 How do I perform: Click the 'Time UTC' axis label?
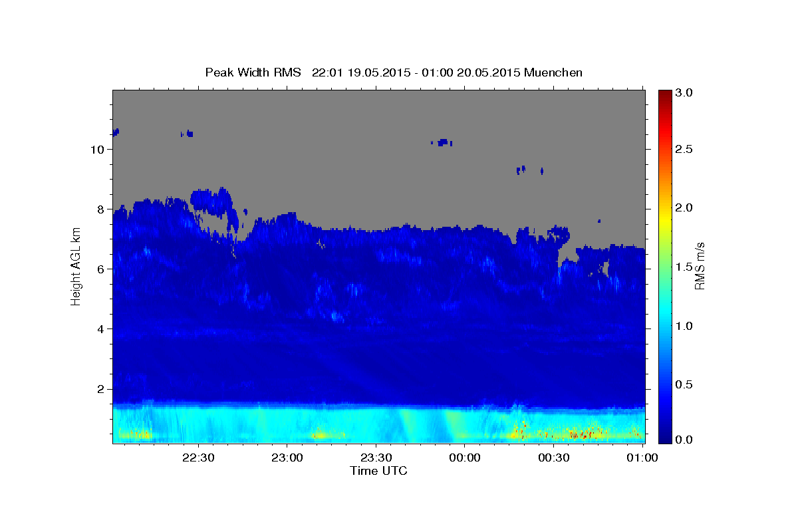click(x=378, y=471)
